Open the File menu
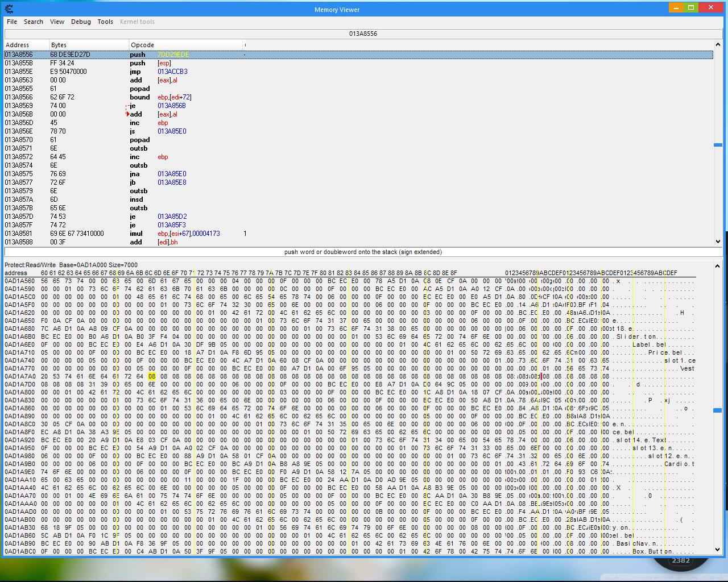 [12, 22]
